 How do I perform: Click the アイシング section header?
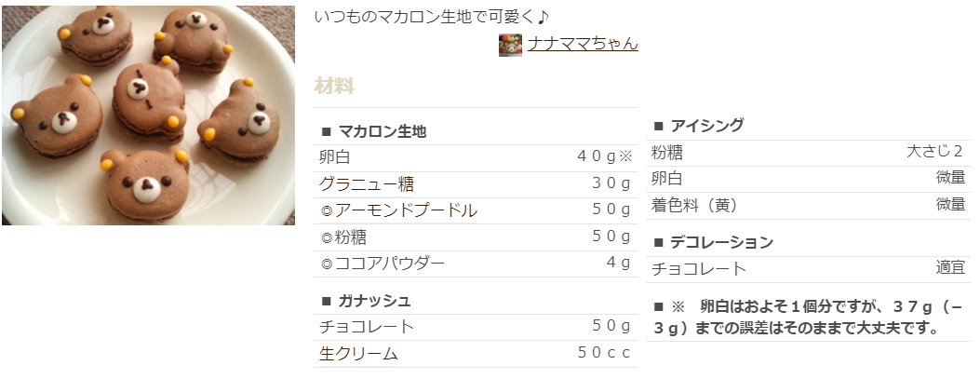698,126
